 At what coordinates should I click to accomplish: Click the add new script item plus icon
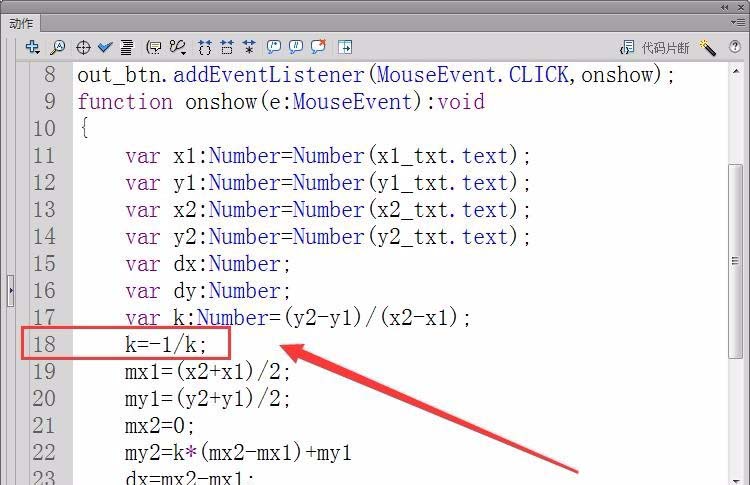point(33,47)
